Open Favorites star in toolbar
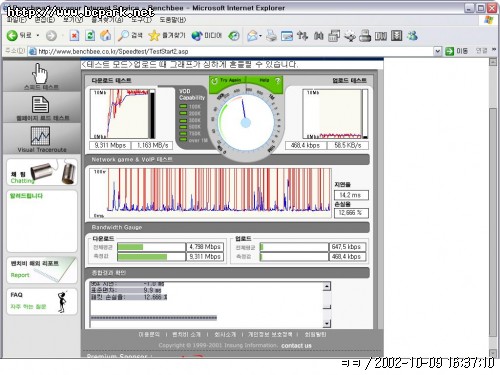500x375 pixels. tap(154, 35)
